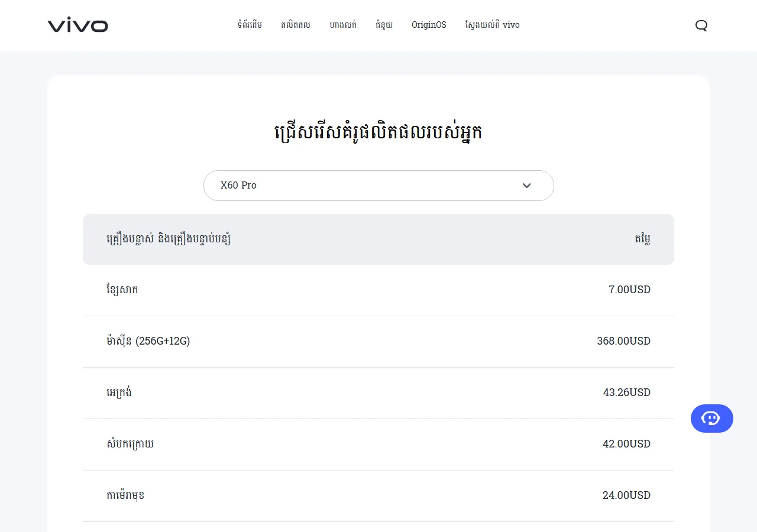Open the chatbot support bubble
The image size is (757, 532).
(x=712, y=419)
